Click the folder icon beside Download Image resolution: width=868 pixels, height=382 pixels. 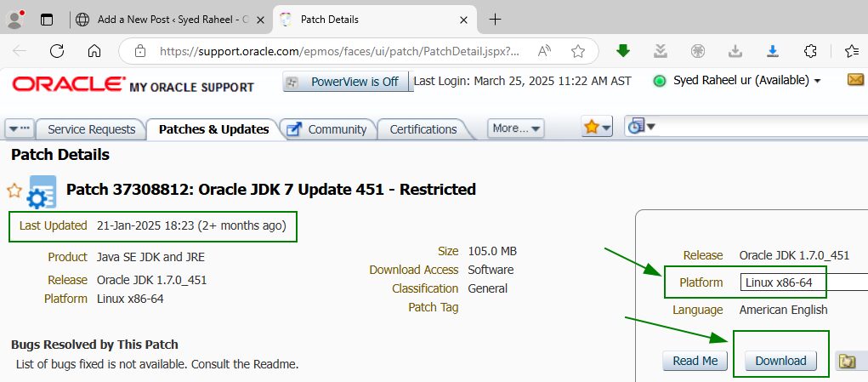(x=847, y=361)
